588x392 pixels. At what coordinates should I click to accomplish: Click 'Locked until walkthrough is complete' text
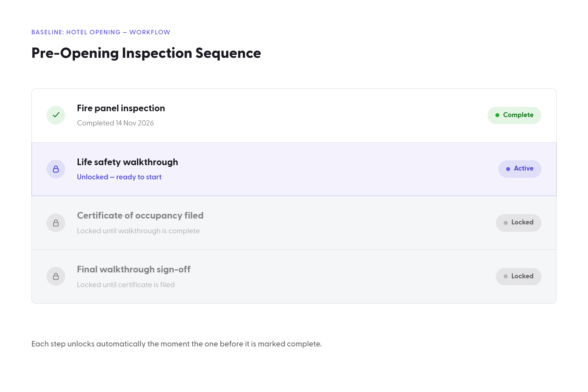(x=138, y=231)
